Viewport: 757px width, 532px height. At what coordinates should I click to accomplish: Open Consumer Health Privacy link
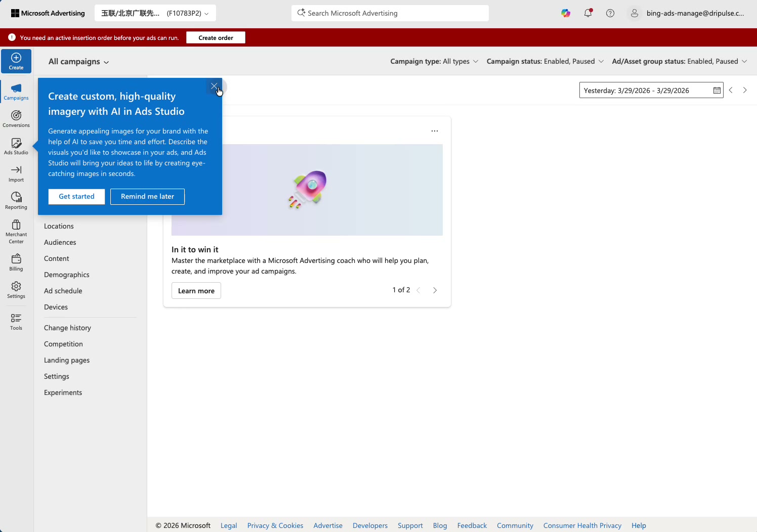582,525
